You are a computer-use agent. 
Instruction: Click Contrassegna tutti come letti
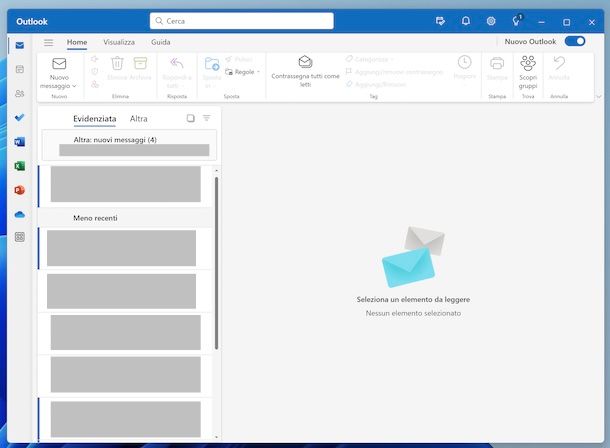click(305, 72)
